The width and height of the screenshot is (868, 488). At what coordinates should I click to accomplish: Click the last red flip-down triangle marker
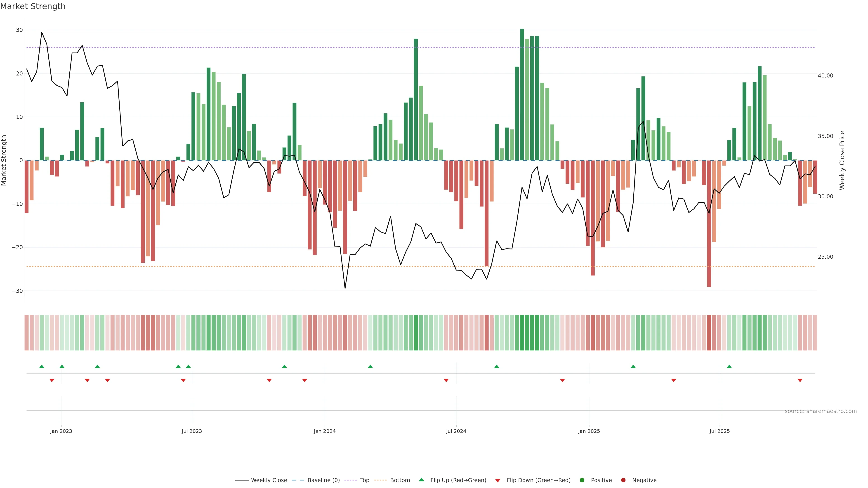800,380
